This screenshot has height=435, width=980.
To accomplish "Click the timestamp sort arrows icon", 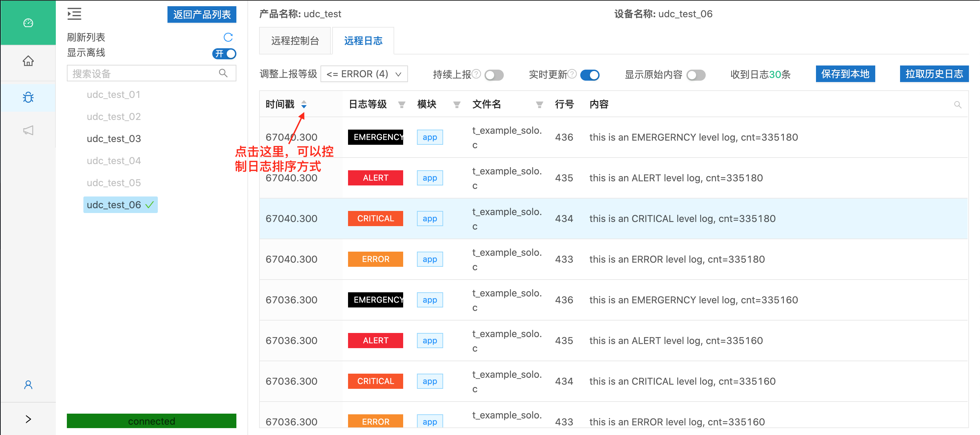I will 304,104.
